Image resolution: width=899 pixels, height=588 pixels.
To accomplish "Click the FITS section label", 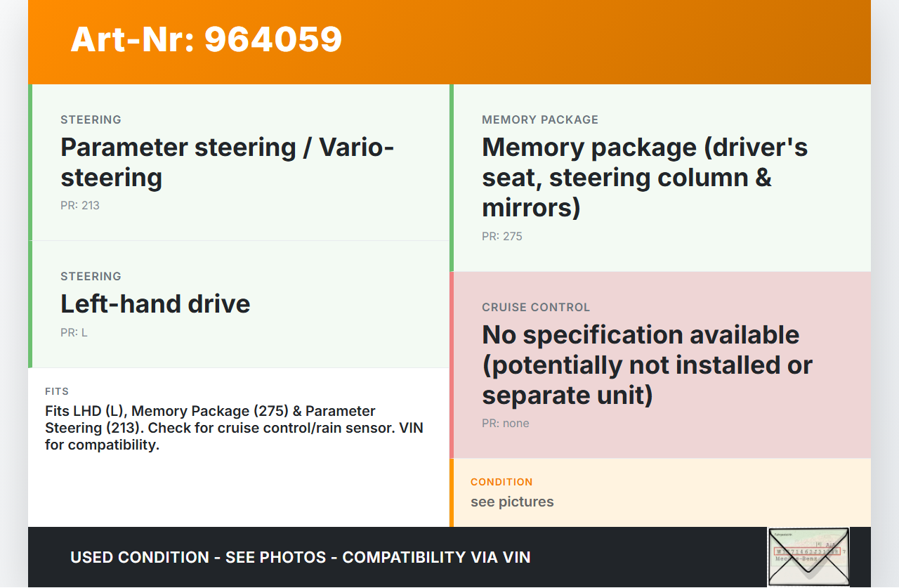I will click(57, 391).
